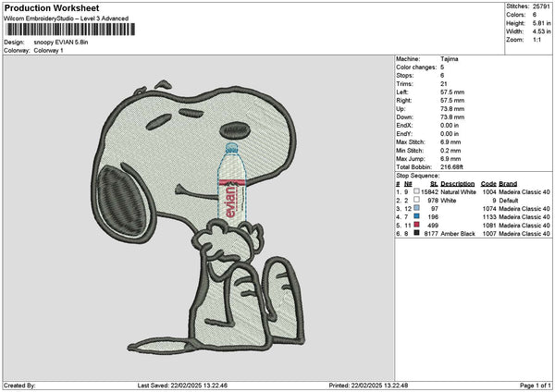Click the 'N#' column header
The height and width of the screenshot is (392, 555).
408,184
